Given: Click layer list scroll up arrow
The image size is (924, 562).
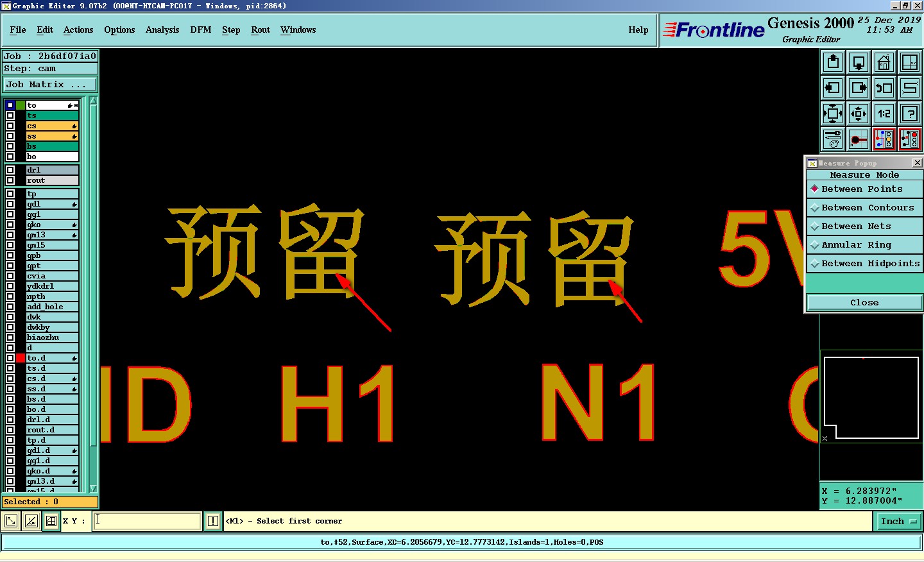Looking at the screenshot, I should pyautogui.click(x=93, y=101).
